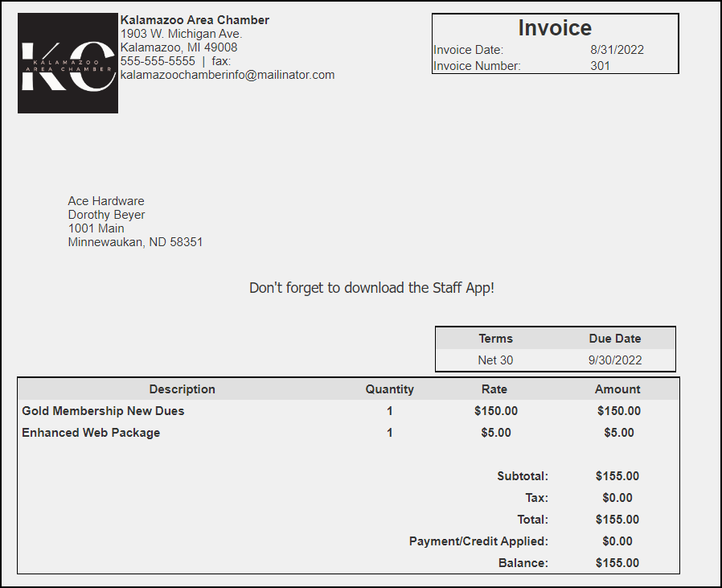
Task: Click the Kalamazoo Area Chamber logo
Action: (68, 64)
